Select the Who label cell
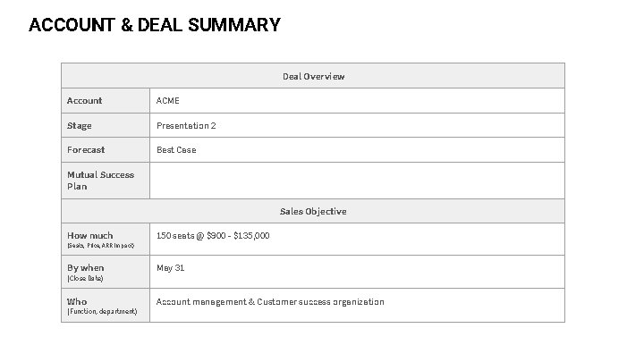The height and width of the screenshot is (362, 644). pos(106,305)
